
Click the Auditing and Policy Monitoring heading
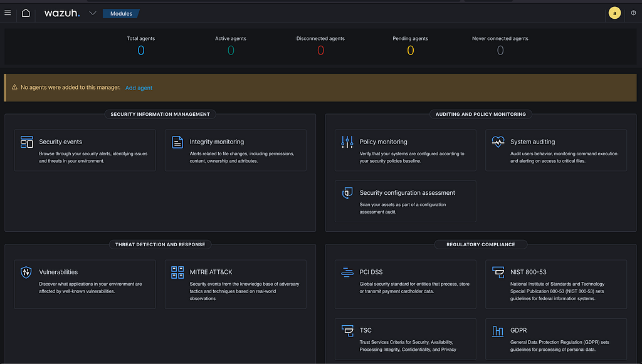[x=481, y=114]
